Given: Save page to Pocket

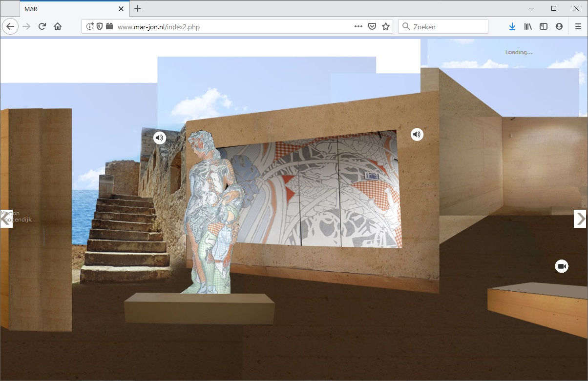Looking at the screenshot, I should point(372,27).
